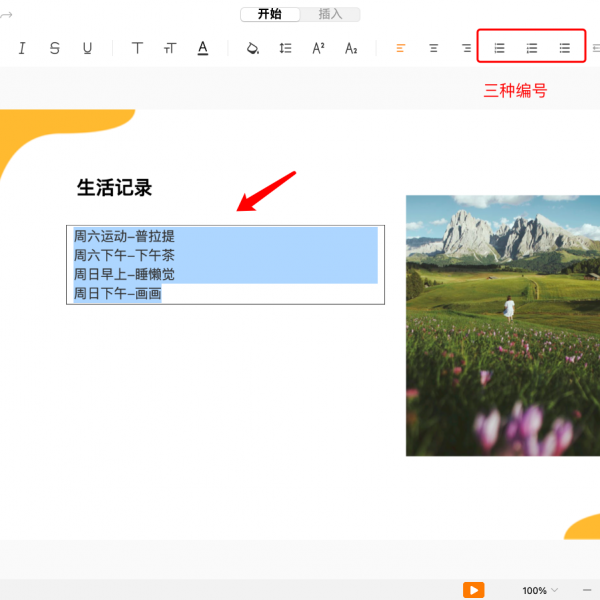Toggle left text alignment
This screenshot has height=600, width=600.
tap(401, 48)
